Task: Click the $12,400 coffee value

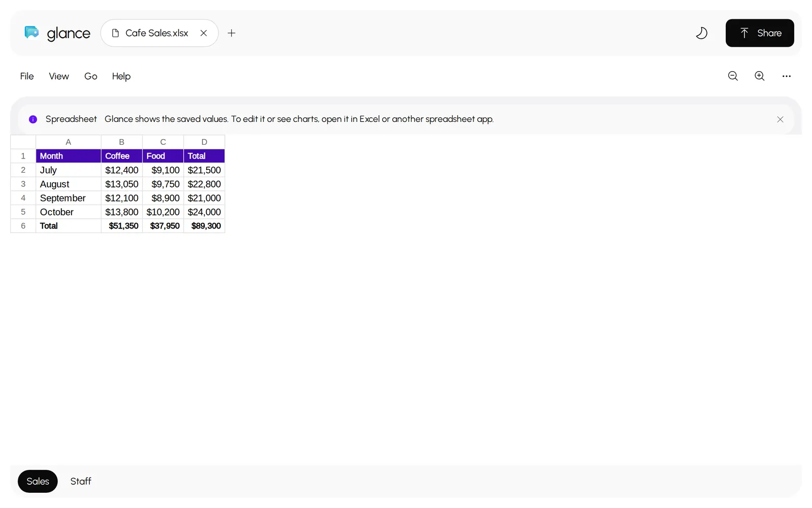Action: tap(122, 170)
